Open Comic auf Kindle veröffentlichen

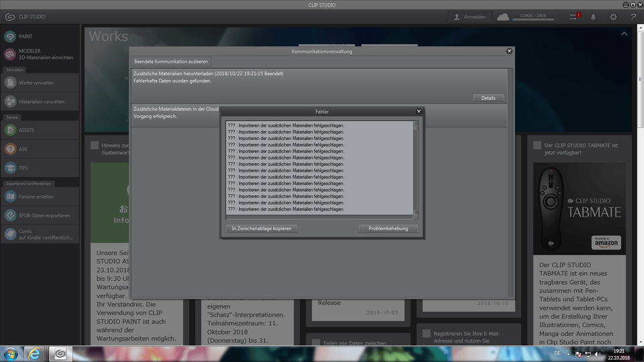point(40,235)
